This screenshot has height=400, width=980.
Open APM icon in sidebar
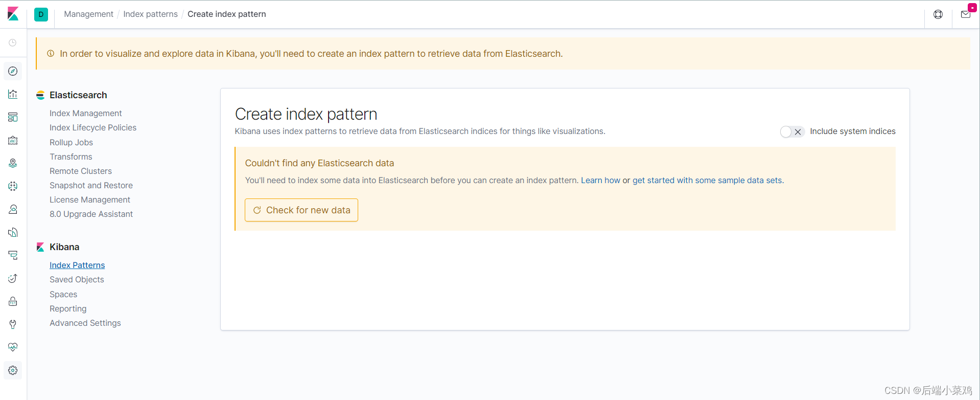(13, 255)
